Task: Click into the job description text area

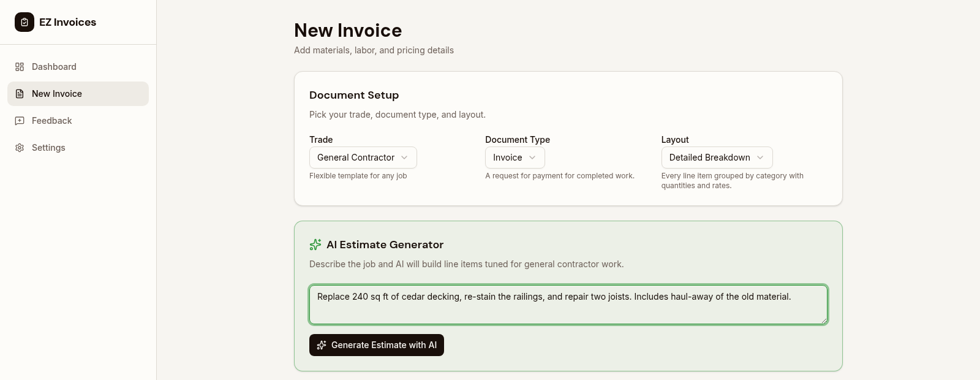Action: point(568,305)
